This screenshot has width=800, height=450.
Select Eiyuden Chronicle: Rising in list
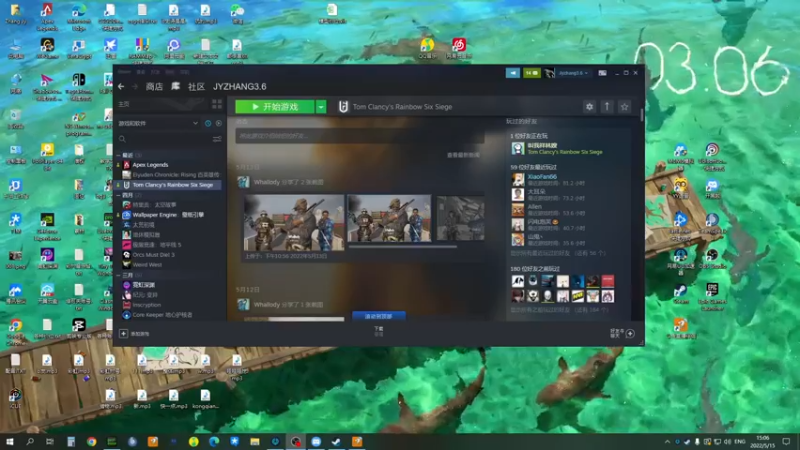point(170,174)
